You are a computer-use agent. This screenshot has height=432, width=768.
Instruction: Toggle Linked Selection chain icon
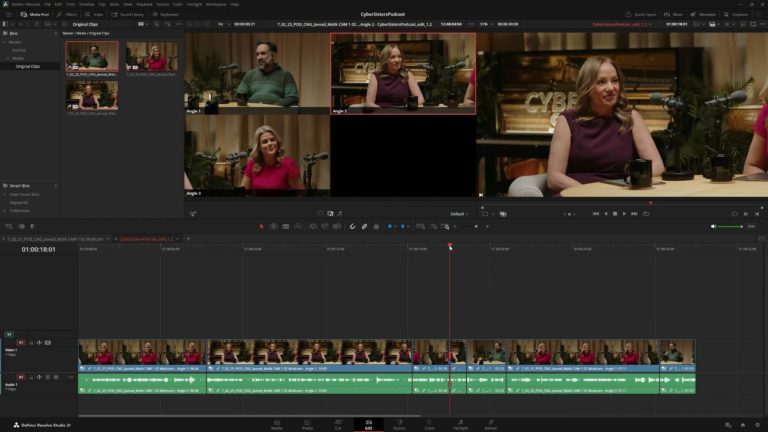click(x=364, y=226)
